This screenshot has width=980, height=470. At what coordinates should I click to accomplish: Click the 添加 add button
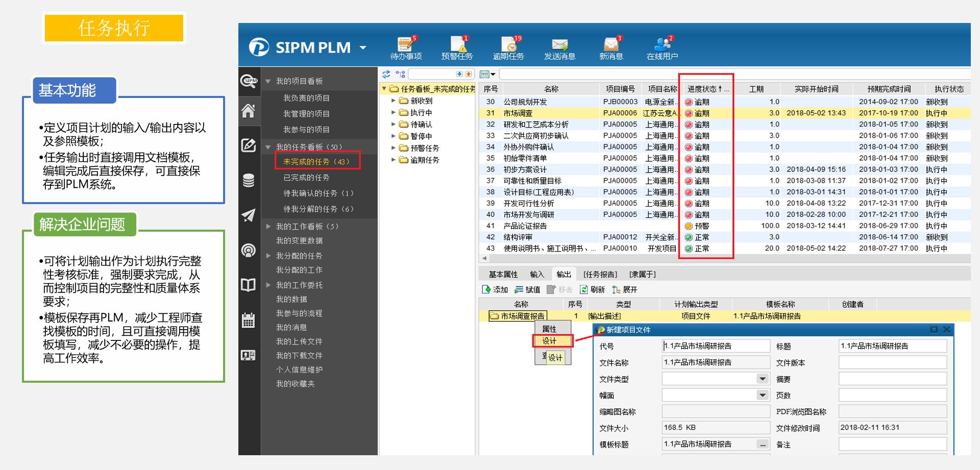point(495,290)
